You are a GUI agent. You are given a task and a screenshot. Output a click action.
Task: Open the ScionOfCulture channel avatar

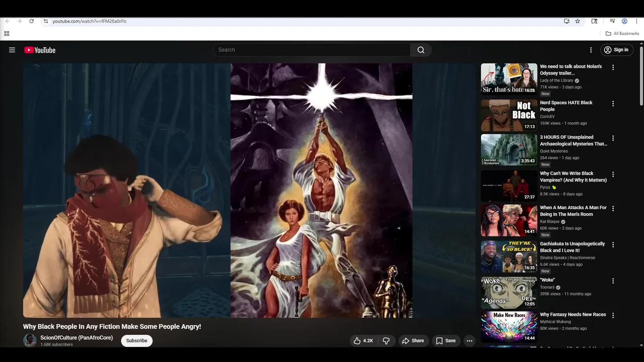tap(30, 340)
